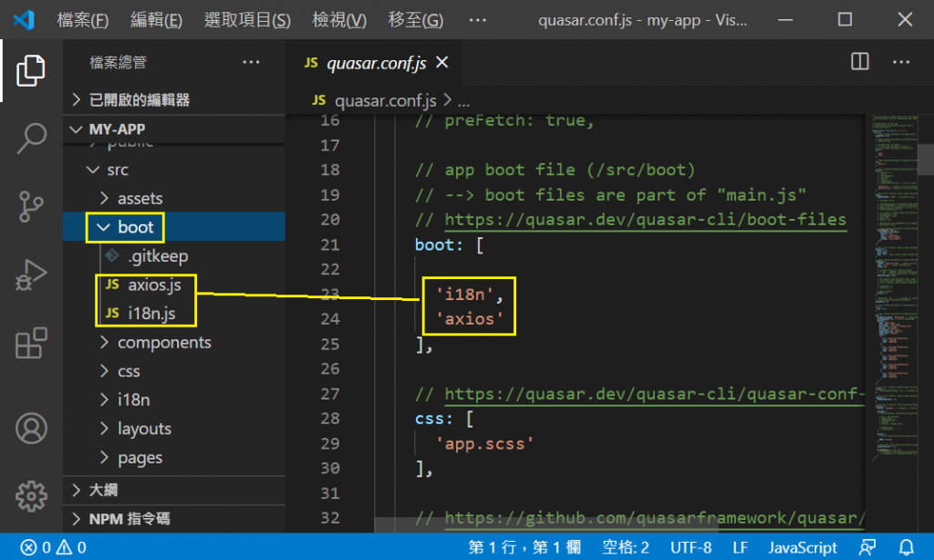The image size is (934, 560).
Task: Open the Explorer view in activity bar
Action: tap(30, 70)
